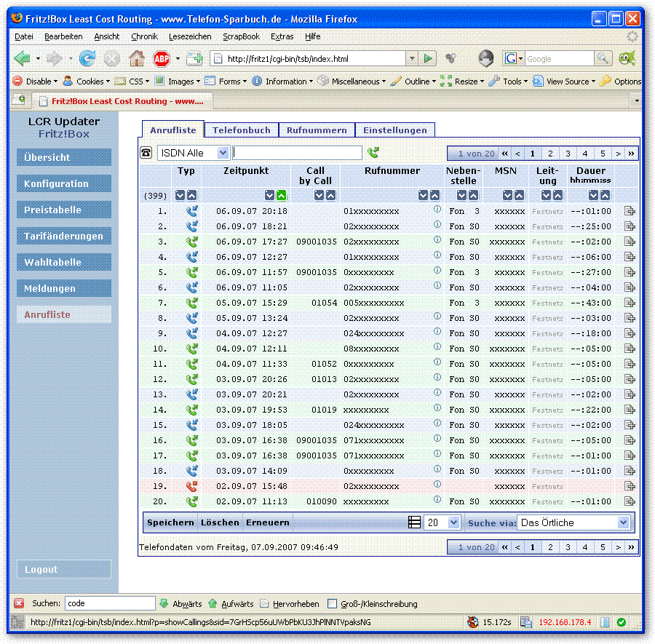Image resolution: width=655 pixels, height=644 pixels.
Task: Switch to the Telefonbuch tab
Action: (x=242, y=130)
